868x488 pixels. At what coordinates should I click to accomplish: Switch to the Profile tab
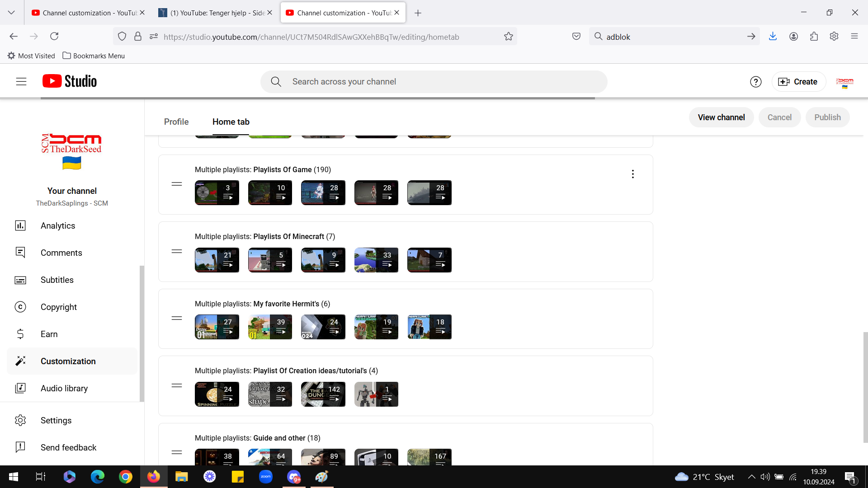pyautogui.click(x=176, y=122)
